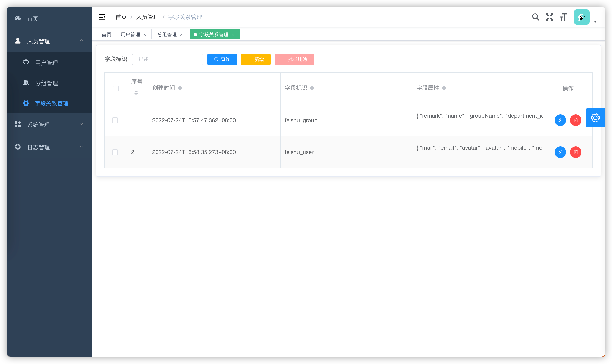The width and height of the screenshot is (612, 364).
Task: Select all rows with header checkbox
Action: [116, 89]
